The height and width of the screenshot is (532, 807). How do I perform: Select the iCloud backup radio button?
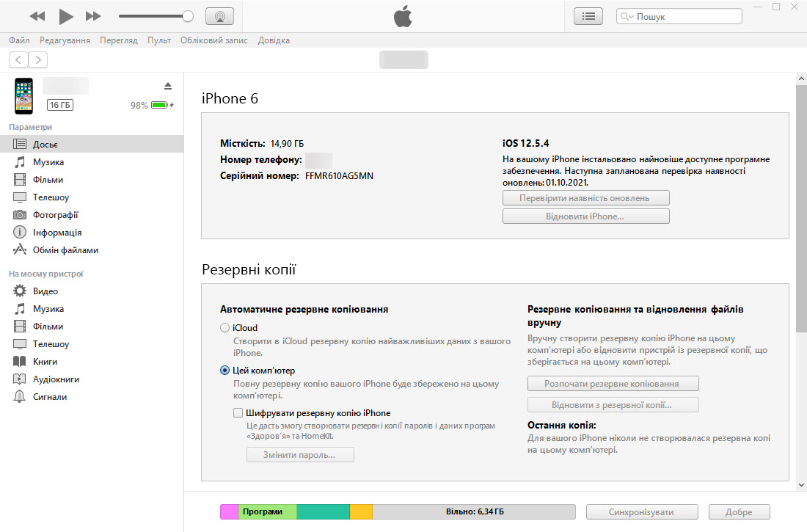point(225,327)
